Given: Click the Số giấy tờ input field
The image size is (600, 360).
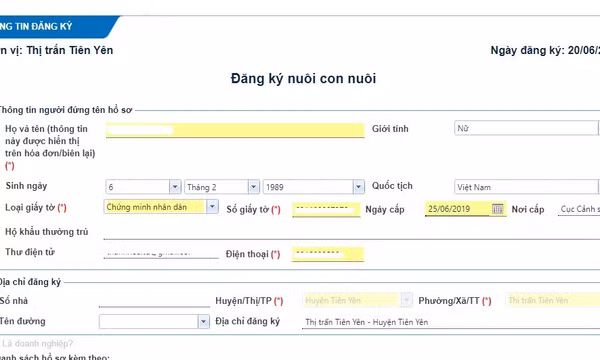Looking at the screenshot, I should pyautogui.click(x=326, y=210).
